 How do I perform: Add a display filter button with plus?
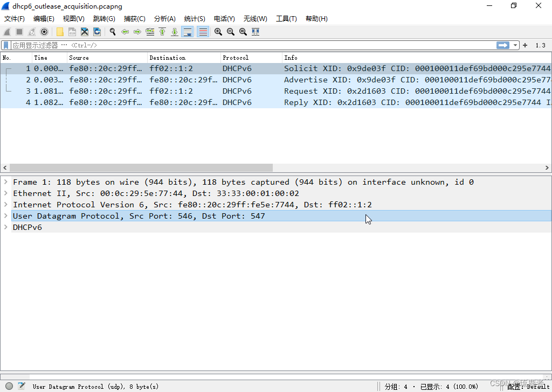(525, 45)
